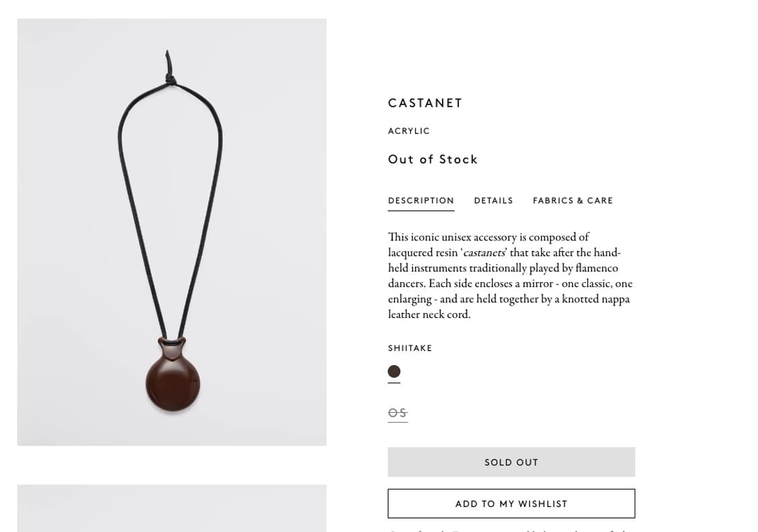This screenshot has height=532, width=758.
Task: Open the Description tab
Action: point(421,201)
